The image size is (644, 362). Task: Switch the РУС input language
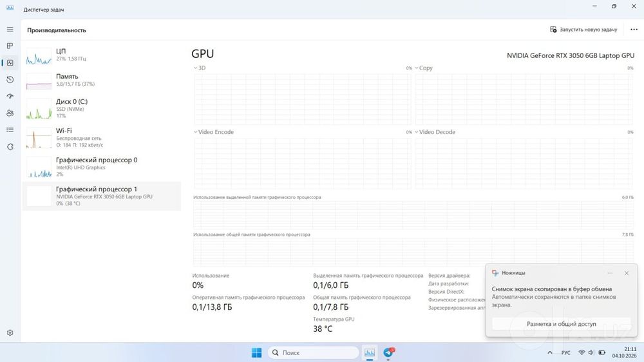pyautogui.click(x=566, y=352)
